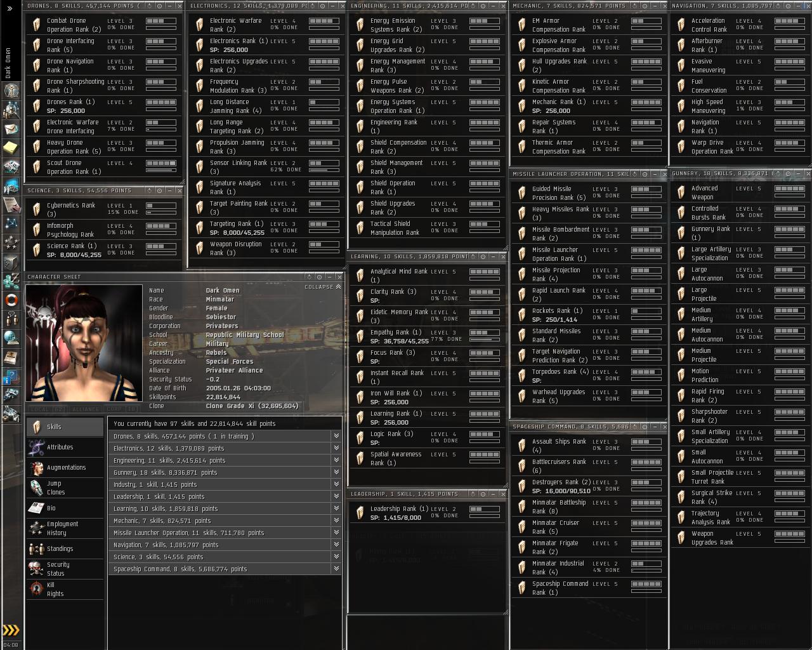Toggle pin on the Missile Launcher Operation window
The width and height of the screenshot is (812, 650).
click(644, 174)
